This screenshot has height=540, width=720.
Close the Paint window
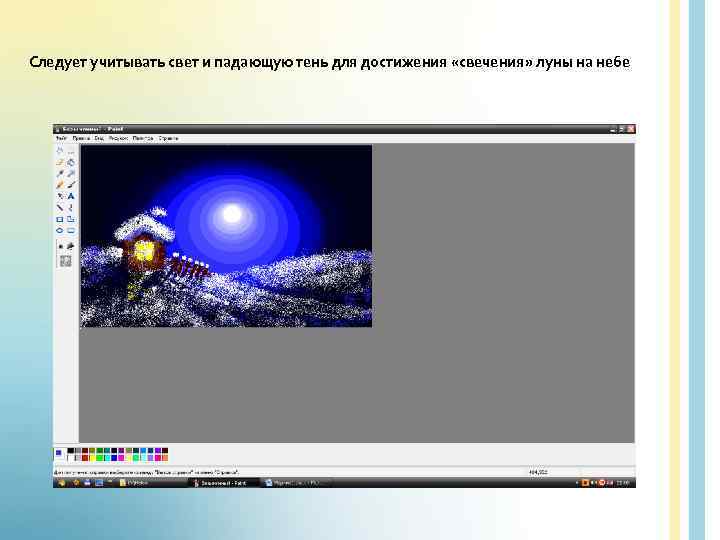tap(631, 129)
